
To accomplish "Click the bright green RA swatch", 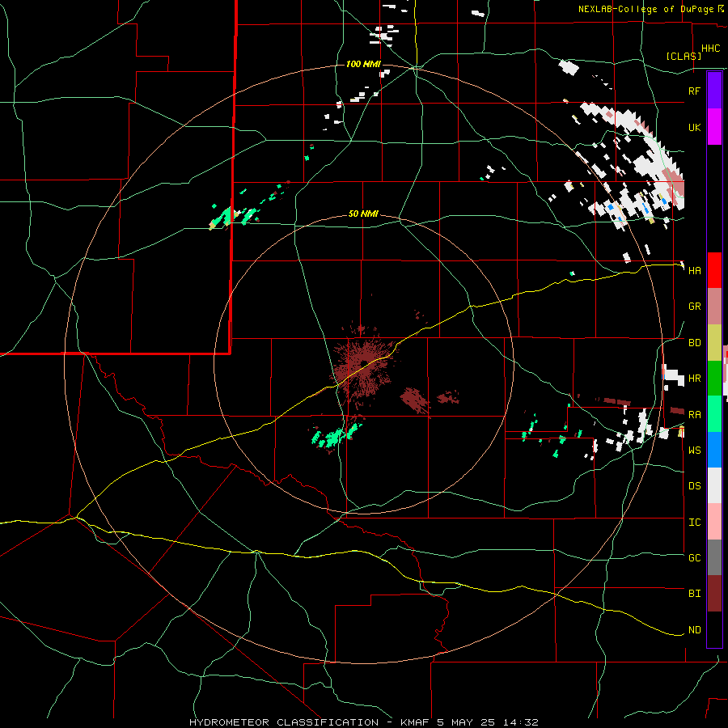I will pos(714,414).
